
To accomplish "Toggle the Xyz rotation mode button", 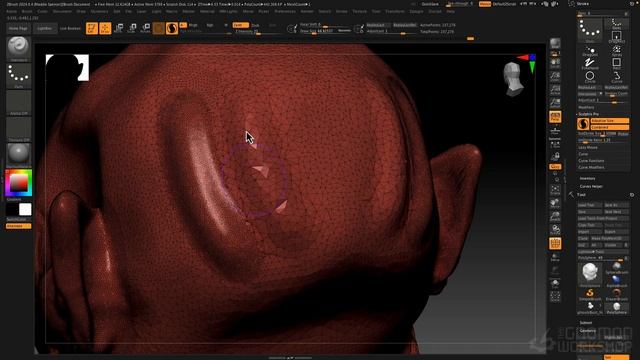I will coord(555,167).
